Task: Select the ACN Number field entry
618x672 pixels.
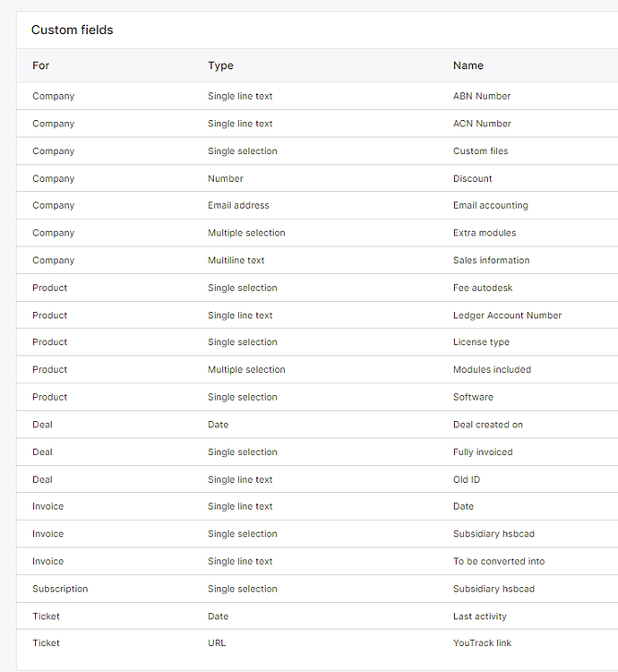Action: [x=317, y=124]
